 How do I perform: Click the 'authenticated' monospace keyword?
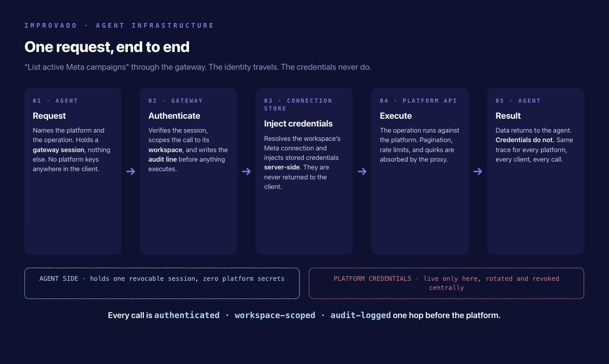coord(187,315)
